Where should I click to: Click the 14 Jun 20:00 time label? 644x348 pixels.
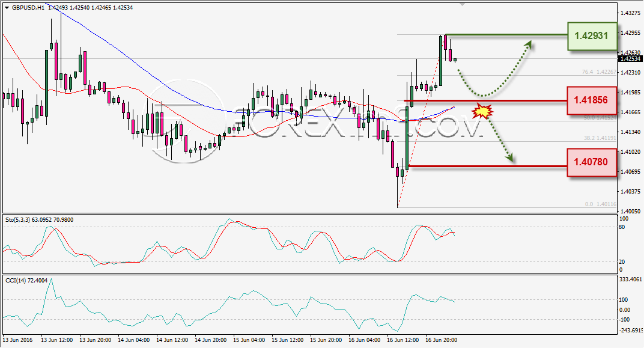point(211,340)
